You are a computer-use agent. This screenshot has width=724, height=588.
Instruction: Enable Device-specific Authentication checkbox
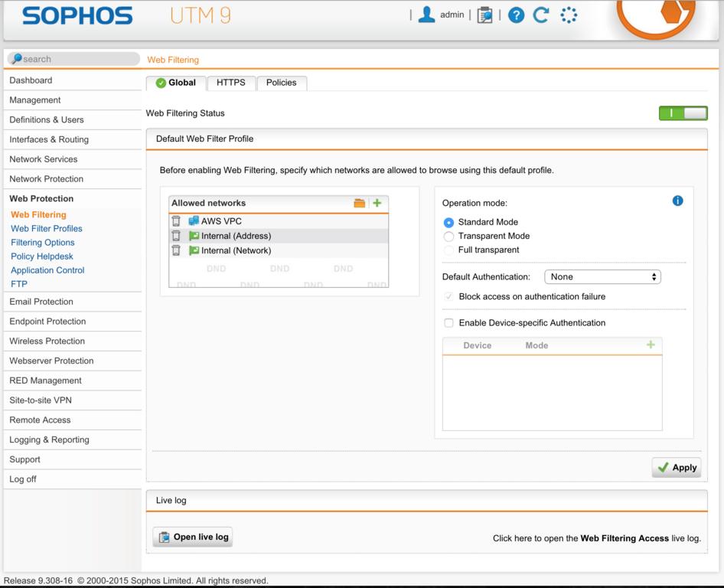pyautogui.click(x=448, y=323)
